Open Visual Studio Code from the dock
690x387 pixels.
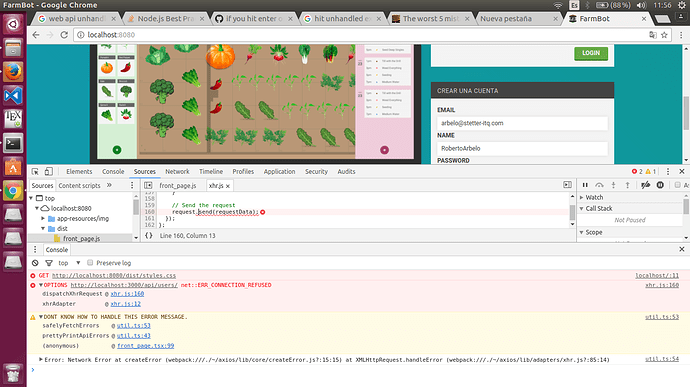[x=13, y=96]
